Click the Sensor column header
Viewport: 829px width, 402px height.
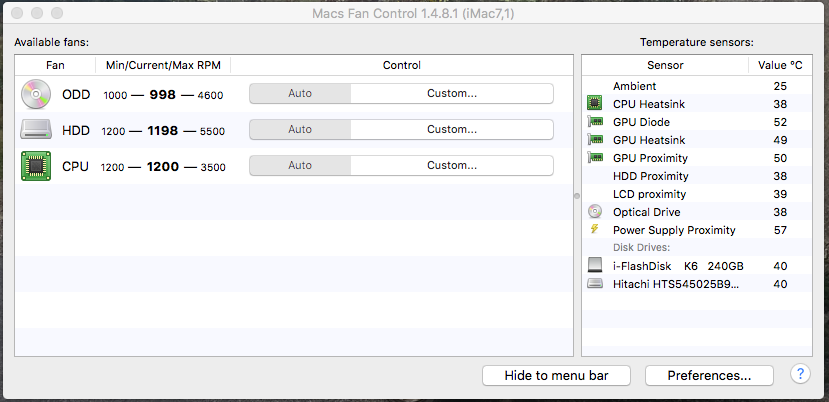[x=665, y=65]
